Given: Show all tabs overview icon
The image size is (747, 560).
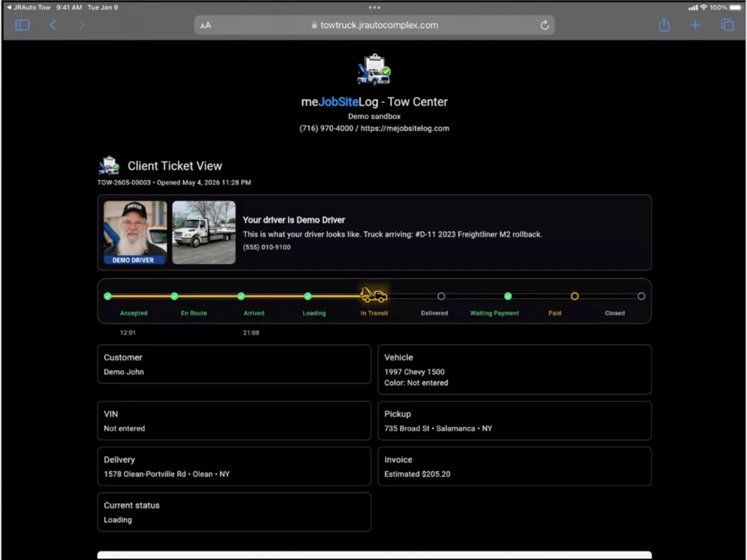Looking at the screenshot, I should tap(727, 25).
